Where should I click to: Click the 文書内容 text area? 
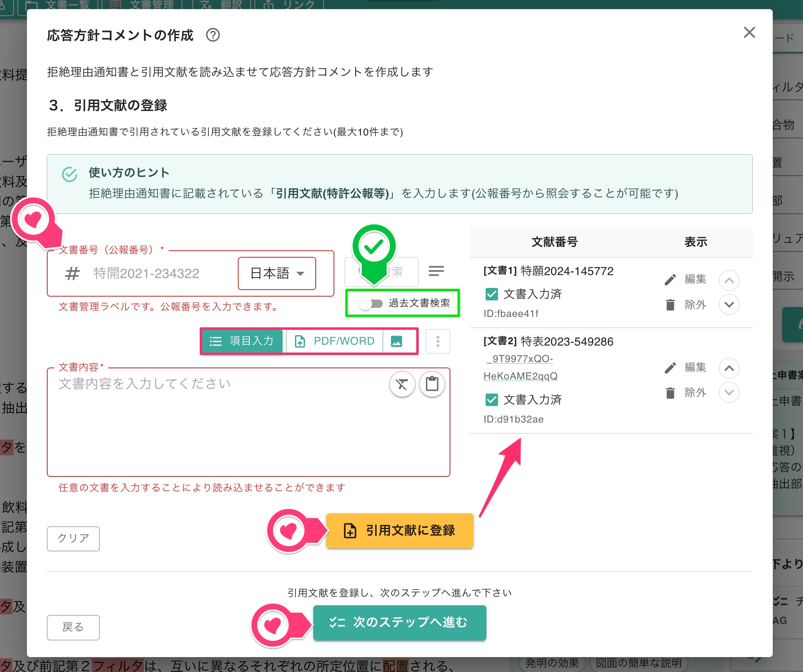(x=249, y=423)
